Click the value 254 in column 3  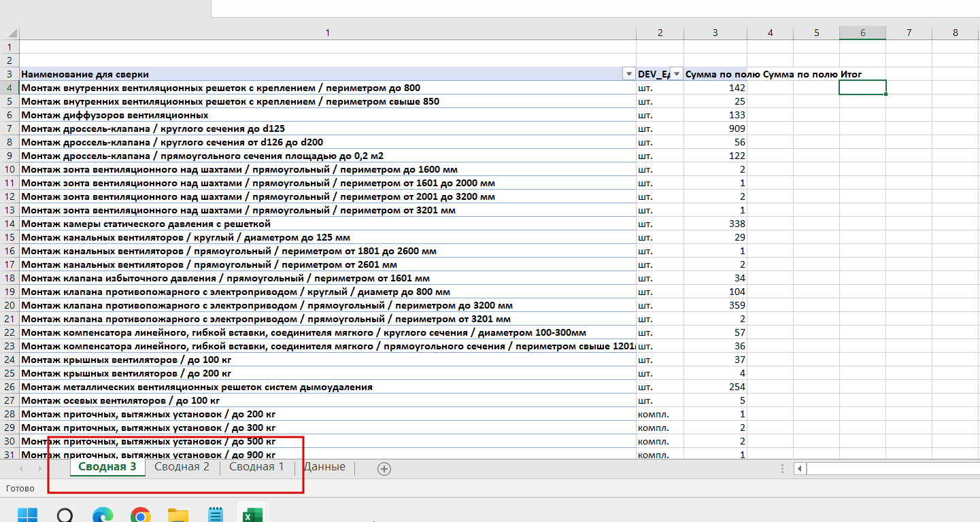tap(715, 387)
